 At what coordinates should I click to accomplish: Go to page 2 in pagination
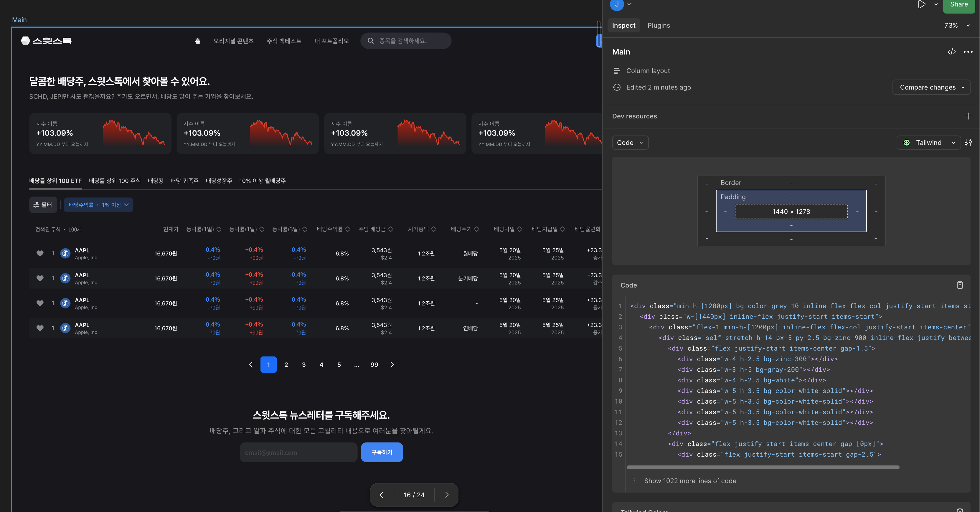click(286, 365)
